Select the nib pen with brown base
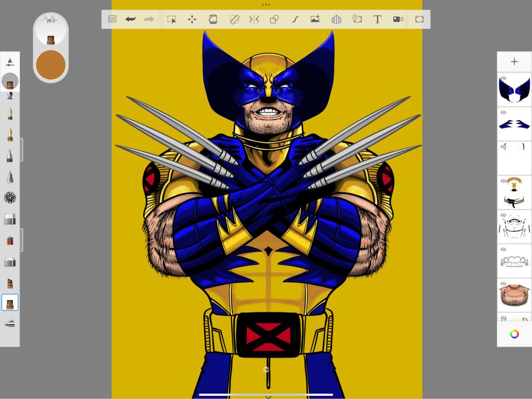This screenshot has width=532, height=399. coord(10,135)
